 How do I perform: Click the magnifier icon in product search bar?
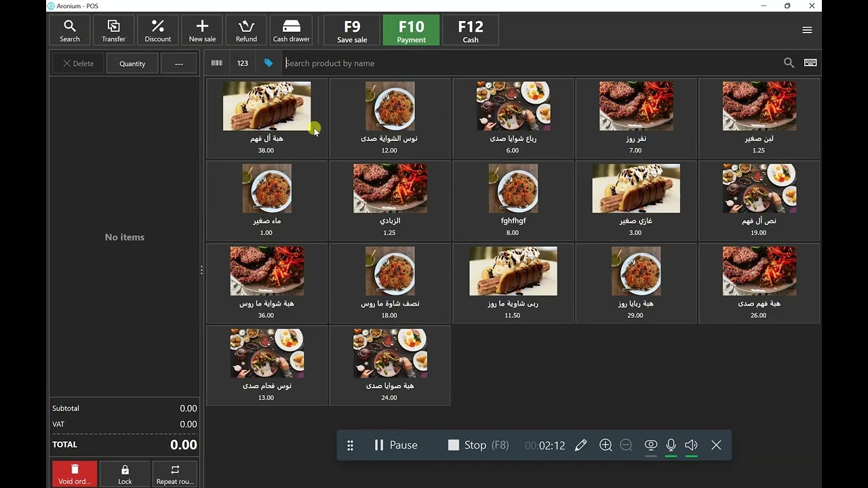point(789,63)
